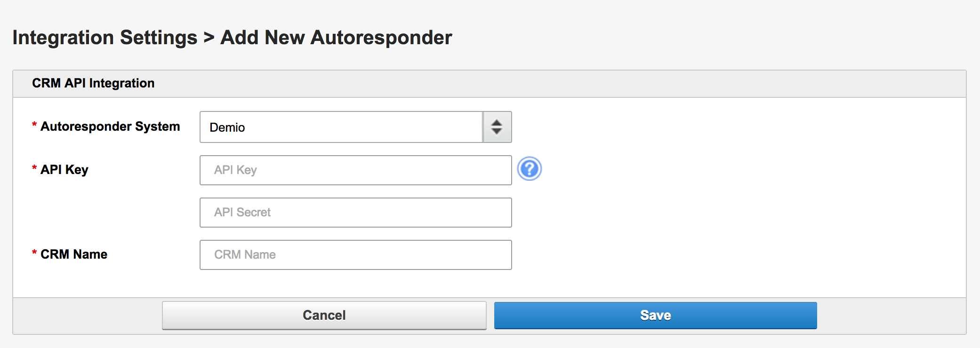
Task: Click the CRM Name field label
Action: 74,254
